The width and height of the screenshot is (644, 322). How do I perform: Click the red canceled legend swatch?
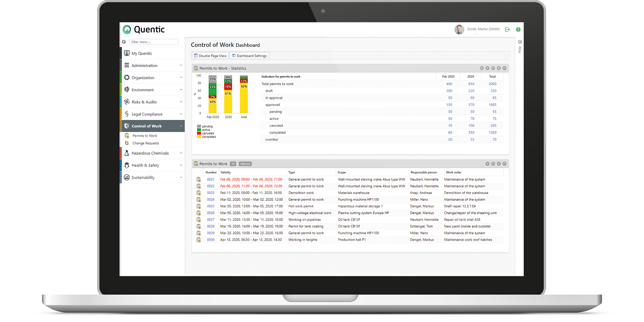click(x=199, y=133)
